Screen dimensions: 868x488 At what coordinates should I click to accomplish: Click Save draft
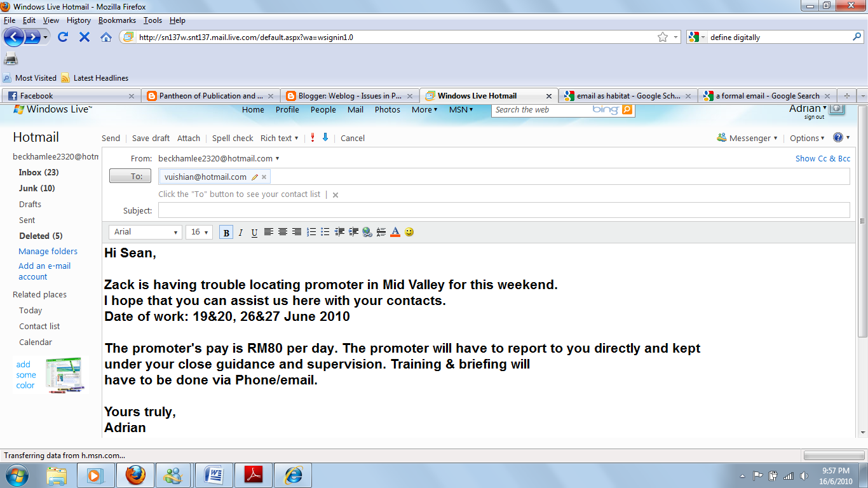151,138
